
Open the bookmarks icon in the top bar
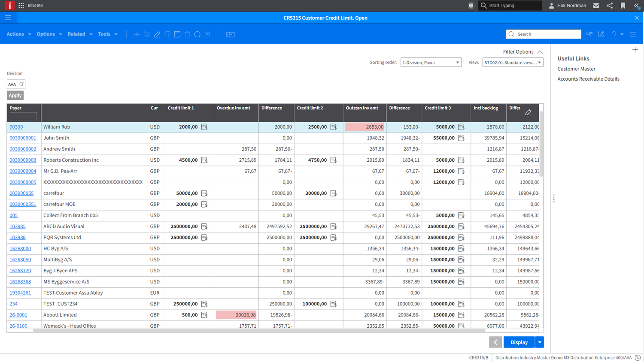(623, 6)
